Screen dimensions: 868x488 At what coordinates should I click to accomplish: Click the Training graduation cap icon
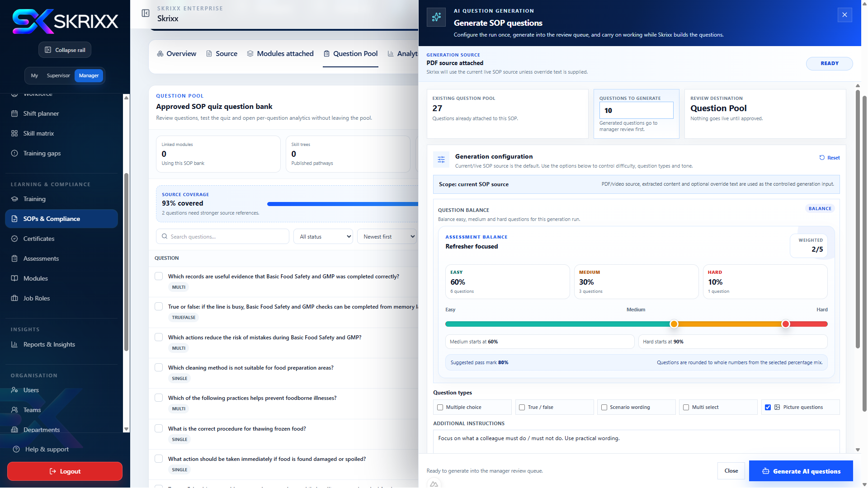click(x=14, y=199)
